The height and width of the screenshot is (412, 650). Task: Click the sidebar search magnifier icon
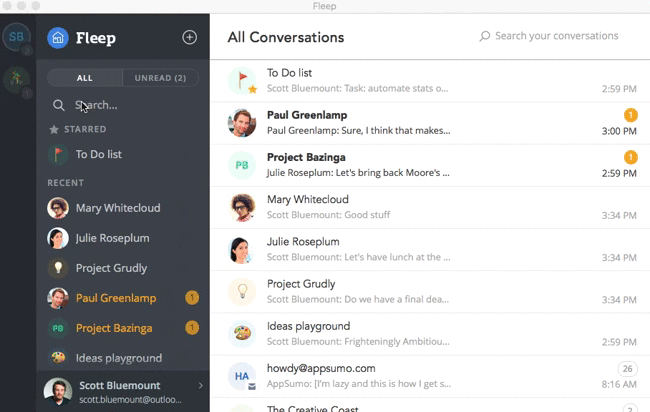(58, 105)
